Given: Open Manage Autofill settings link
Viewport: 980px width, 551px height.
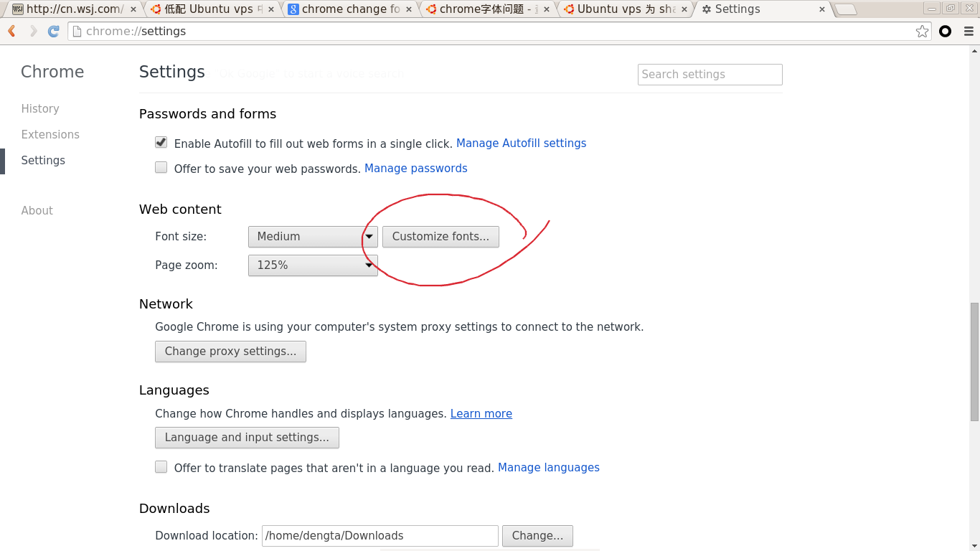Looking at the screenshot, I should tap(522, 143).
